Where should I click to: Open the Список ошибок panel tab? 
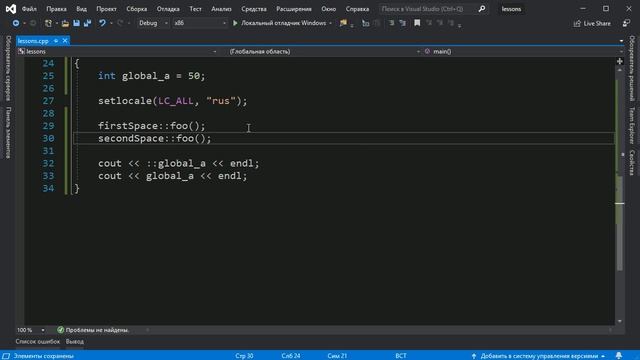(x=38, y=342)
